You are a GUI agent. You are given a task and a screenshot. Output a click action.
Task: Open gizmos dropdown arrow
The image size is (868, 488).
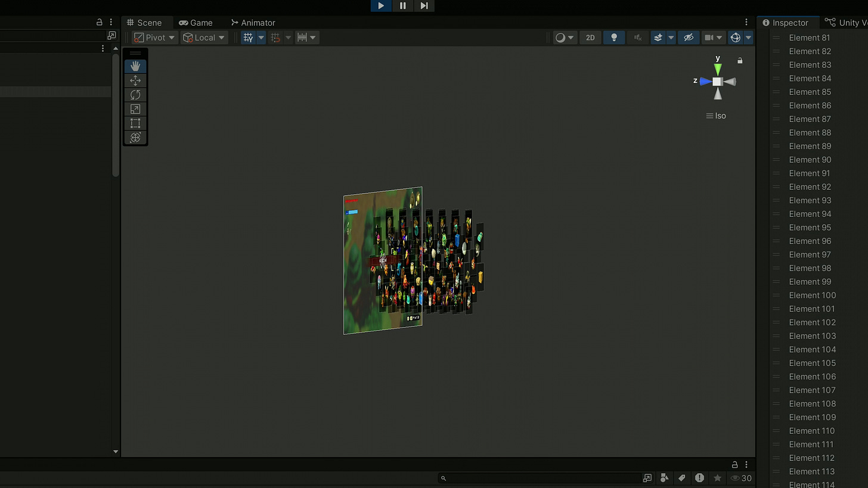click(748, 38)
